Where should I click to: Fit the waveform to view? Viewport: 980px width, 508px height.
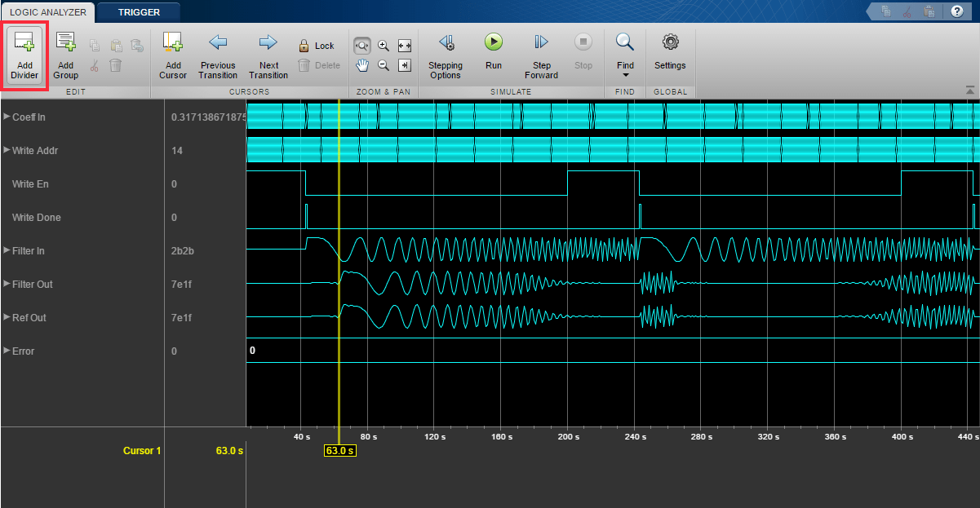404,46
